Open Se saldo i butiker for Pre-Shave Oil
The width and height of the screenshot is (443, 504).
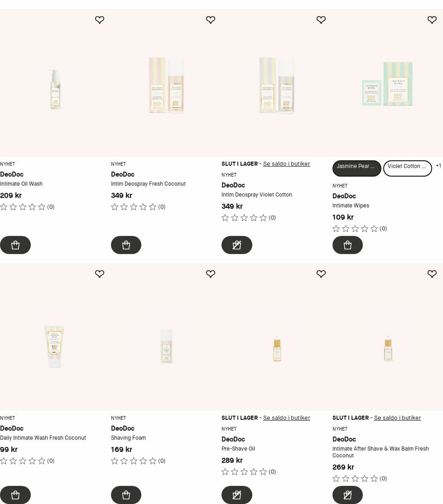pos(286,418)
